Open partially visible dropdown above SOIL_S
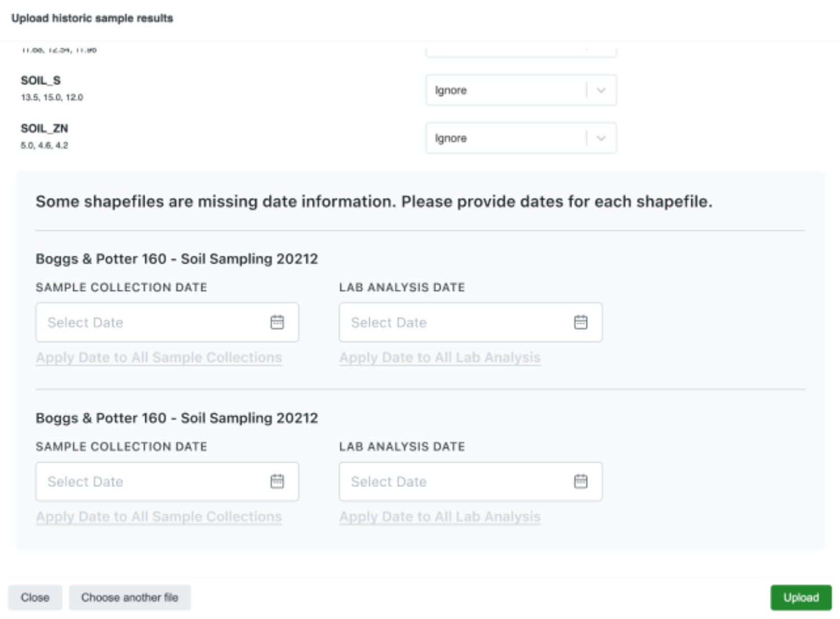The height and width of the screenshot is (619, 840). click(x=521, y=50)
